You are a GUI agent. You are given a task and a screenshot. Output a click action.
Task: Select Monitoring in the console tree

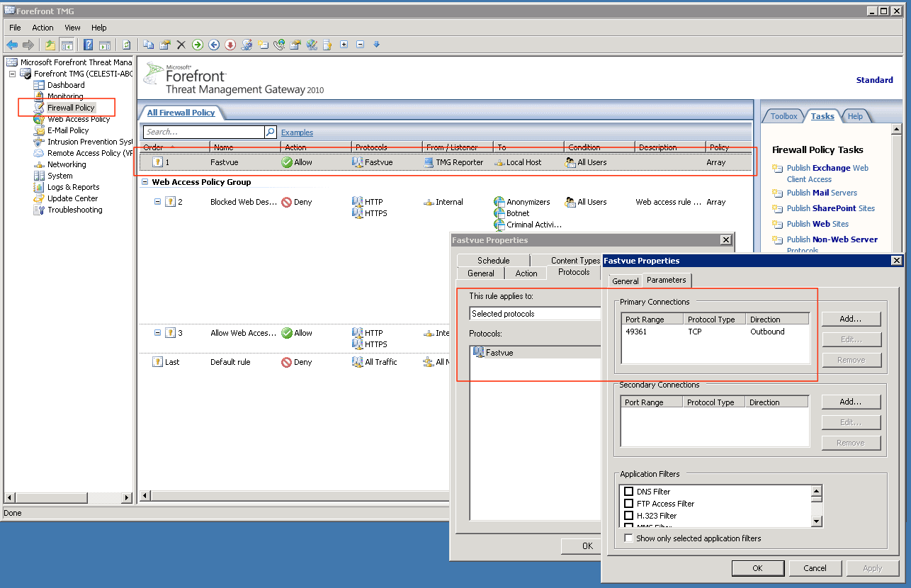coord(65,96)
